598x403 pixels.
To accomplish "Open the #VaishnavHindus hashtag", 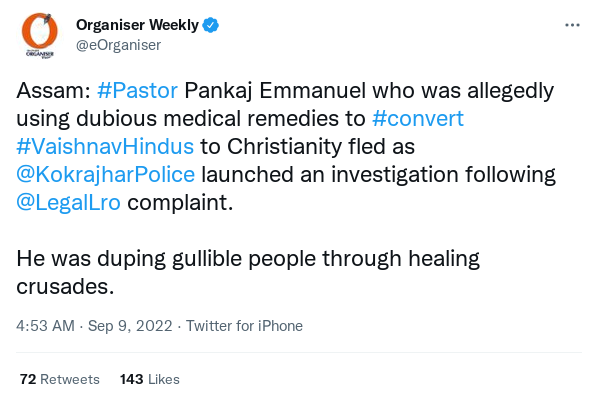I will [x=105, y=146].
